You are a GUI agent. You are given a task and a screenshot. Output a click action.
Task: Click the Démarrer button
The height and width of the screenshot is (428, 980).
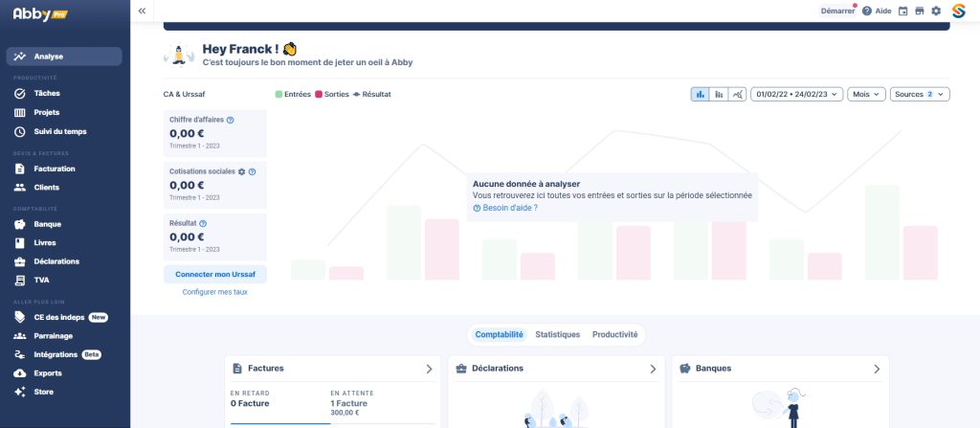click(x=837, y=11)
